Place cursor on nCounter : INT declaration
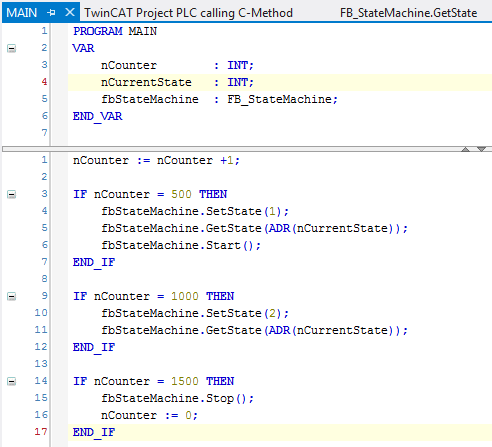Screen dimensions: 492x447 tap(177, 65)
